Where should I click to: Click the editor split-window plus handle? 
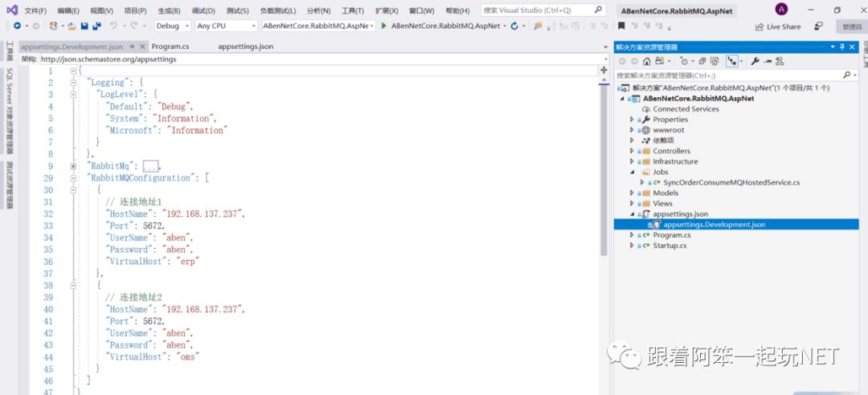[x=604, y=71]
